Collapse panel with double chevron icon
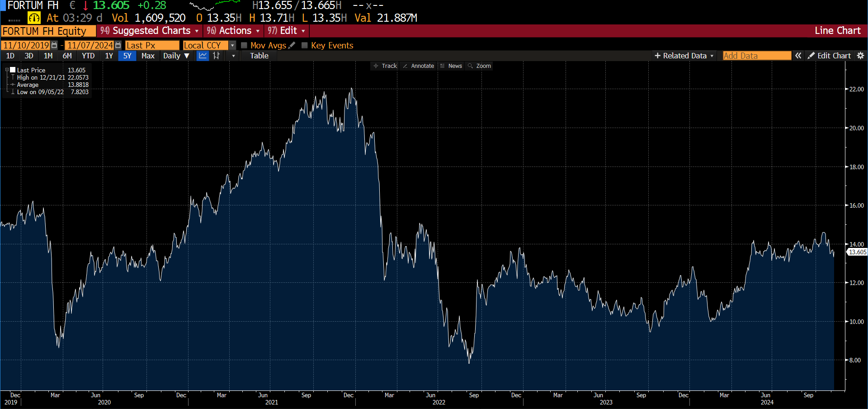The width and height of the screenshot is (868, 409). (798, 56)
